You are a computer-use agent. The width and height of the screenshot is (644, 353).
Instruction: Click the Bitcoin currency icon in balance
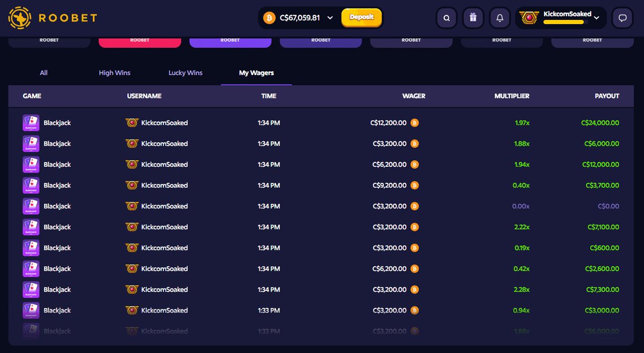(269, 18)
